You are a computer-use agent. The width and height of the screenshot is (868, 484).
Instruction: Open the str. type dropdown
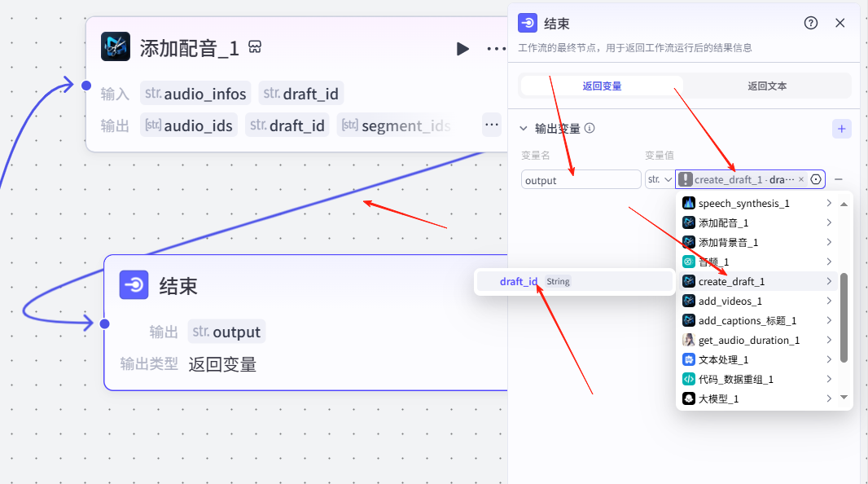point(659,179)
